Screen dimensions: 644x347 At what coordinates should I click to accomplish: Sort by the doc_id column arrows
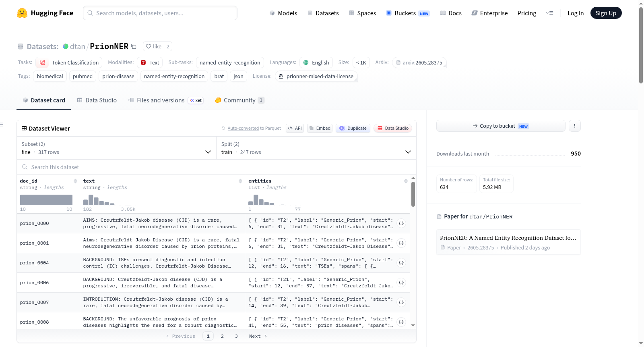[75, 181]
